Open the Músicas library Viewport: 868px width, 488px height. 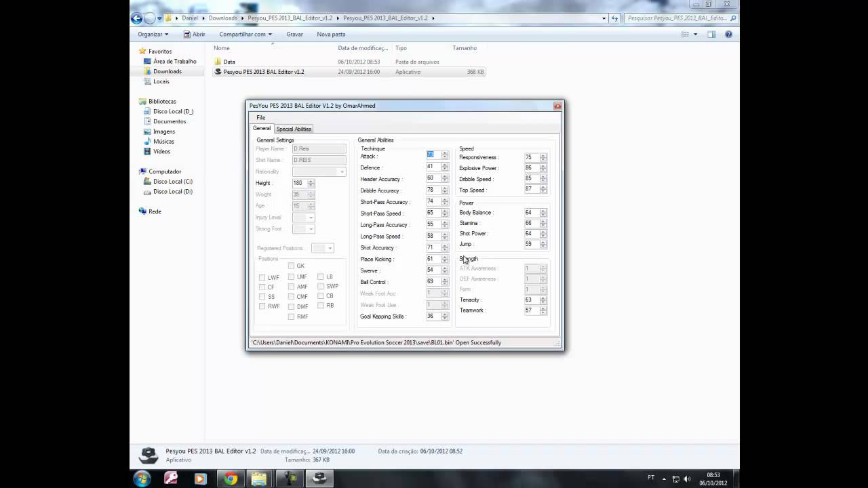pos(163,141)
